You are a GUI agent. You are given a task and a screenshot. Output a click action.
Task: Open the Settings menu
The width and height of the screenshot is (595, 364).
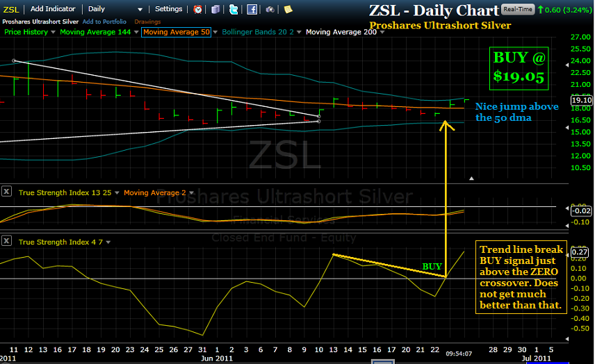(168, 9)
